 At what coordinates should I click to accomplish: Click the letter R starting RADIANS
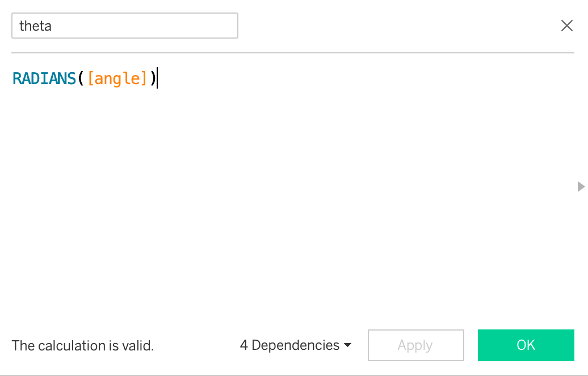pyautogui.click(x=16, y=78)
